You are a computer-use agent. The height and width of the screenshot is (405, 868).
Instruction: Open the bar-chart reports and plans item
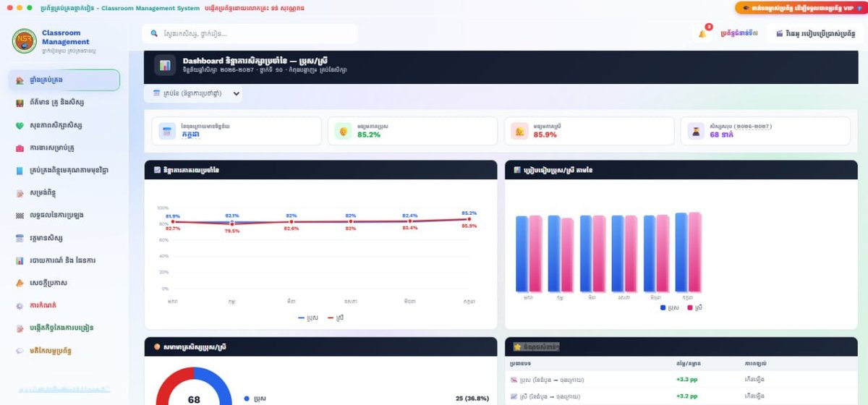pos(64,260)
